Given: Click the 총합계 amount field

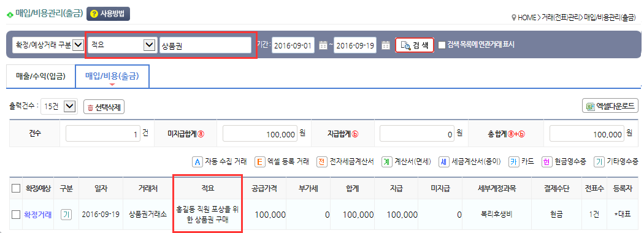Looking at the screenshot, I should pos(588,134).
